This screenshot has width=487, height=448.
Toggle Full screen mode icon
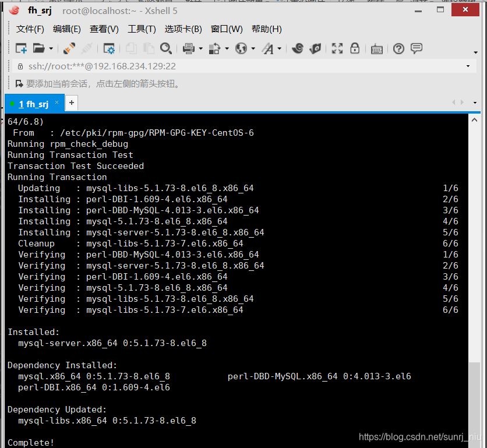(x=337, y=48)
